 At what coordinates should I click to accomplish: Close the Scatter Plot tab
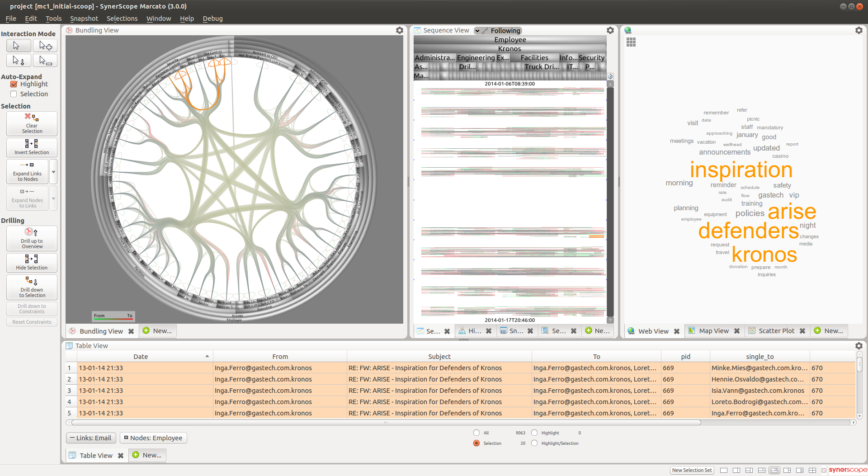802,331
